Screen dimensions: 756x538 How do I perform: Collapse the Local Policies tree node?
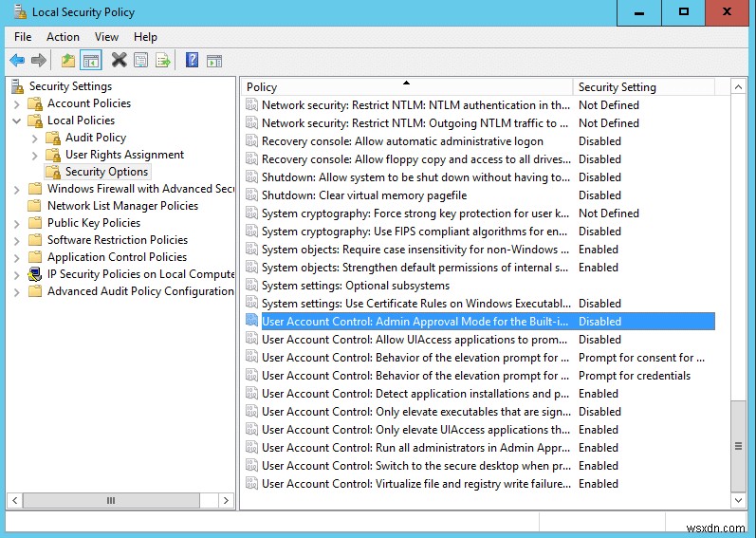coord(16,121)
